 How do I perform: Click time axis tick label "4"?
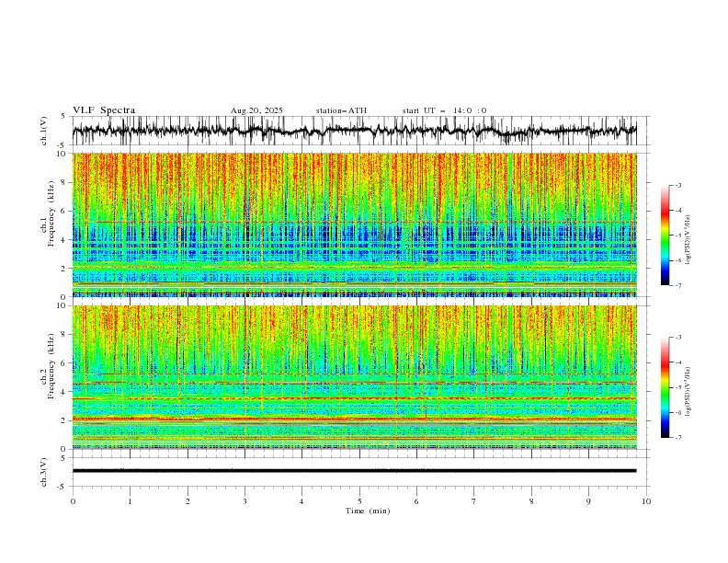tap(301, 501)
